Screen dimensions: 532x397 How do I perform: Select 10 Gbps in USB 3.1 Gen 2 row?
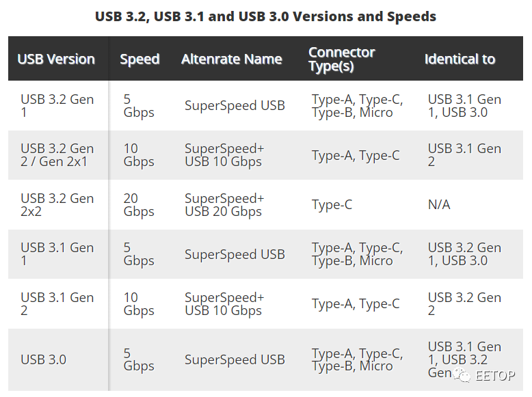tap(139, 304)
